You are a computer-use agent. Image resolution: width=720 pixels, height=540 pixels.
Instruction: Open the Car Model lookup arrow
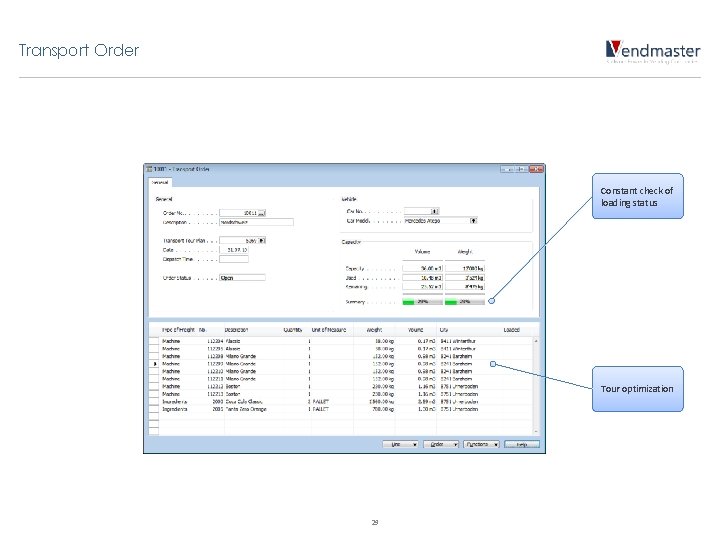click(473, 220)
